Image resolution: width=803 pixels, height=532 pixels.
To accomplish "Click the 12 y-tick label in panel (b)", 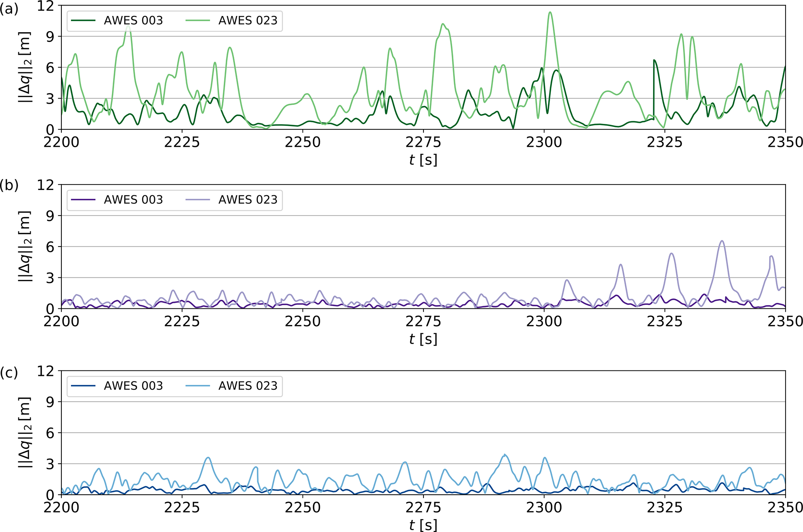I will (x=46, y=185).
